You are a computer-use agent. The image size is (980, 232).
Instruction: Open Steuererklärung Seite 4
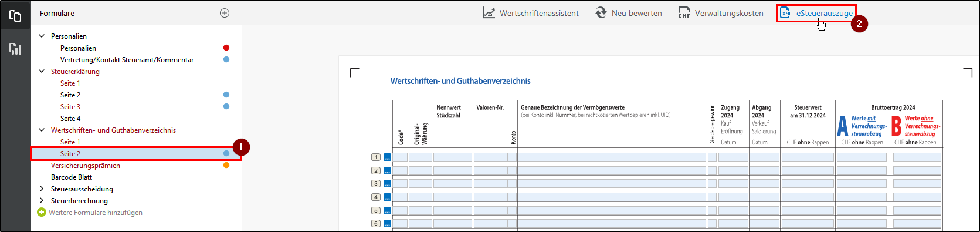(70, 118)
